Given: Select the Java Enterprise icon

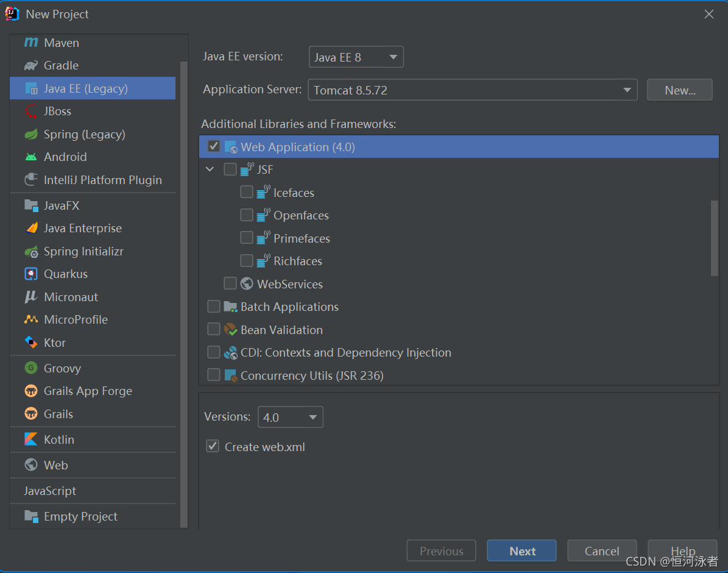Looking at the screenshot, I should click(32, 228).
